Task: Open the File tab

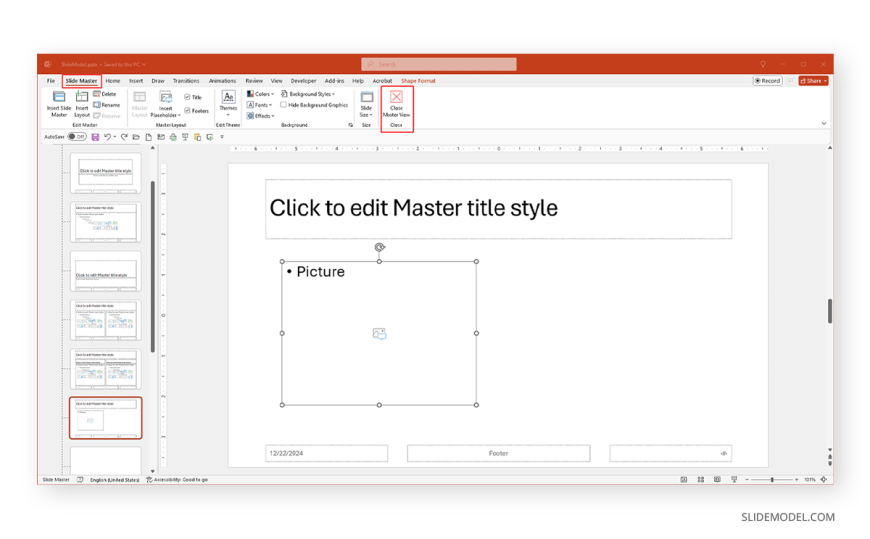Action: point(50,81)
